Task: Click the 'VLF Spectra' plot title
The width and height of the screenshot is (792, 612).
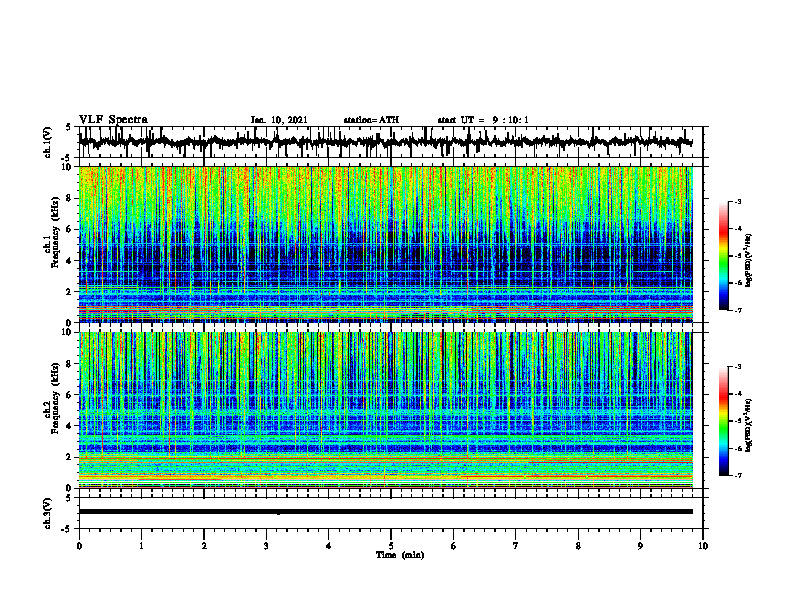Action: (113, 120)
